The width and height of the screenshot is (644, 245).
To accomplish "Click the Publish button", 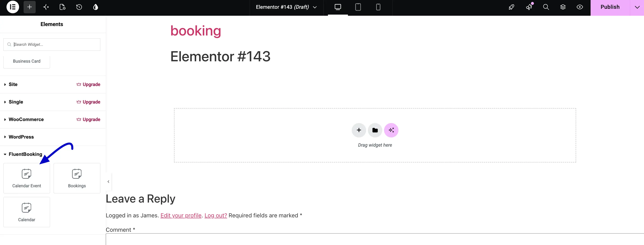I will coord(610,7).
